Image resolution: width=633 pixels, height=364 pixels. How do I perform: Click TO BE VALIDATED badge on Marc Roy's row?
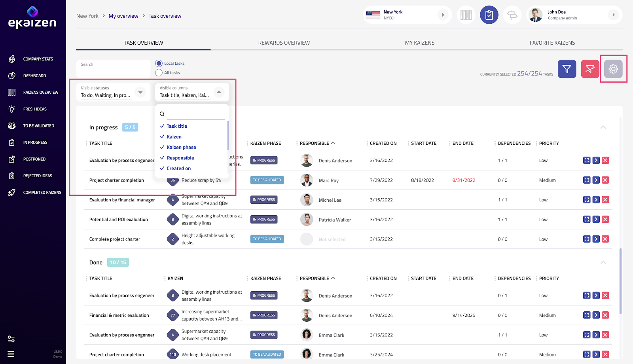[267, 180]
